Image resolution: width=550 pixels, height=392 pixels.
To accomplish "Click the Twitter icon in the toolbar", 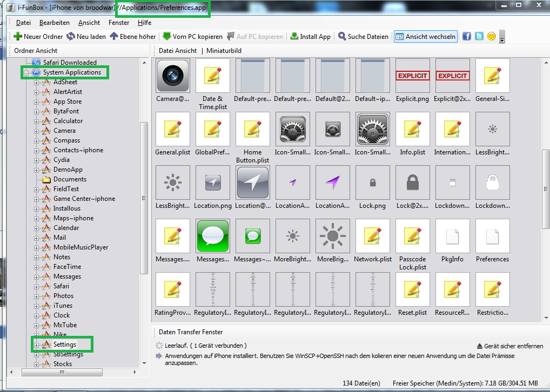I will pos(479,36).
